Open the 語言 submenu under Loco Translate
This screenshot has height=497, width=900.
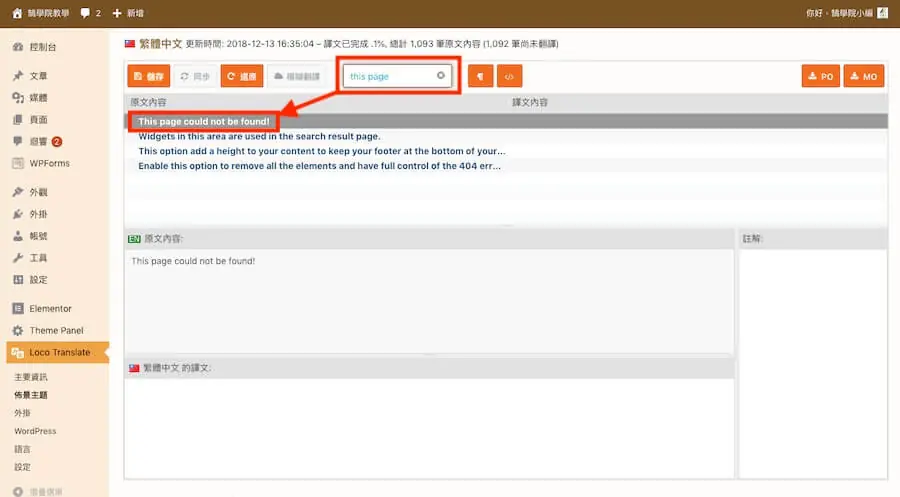tap(22, 449)
